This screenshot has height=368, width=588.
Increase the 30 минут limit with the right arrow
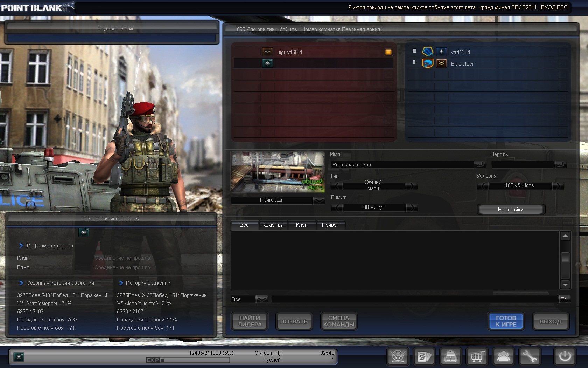(x=412, y=207)
